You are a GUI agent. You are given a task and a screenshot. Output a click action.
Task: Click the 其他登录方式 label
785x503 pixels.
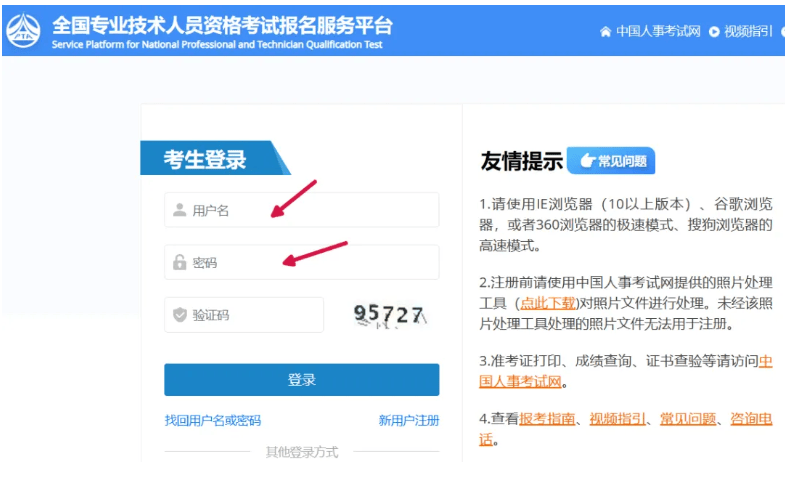pos(302,452)
